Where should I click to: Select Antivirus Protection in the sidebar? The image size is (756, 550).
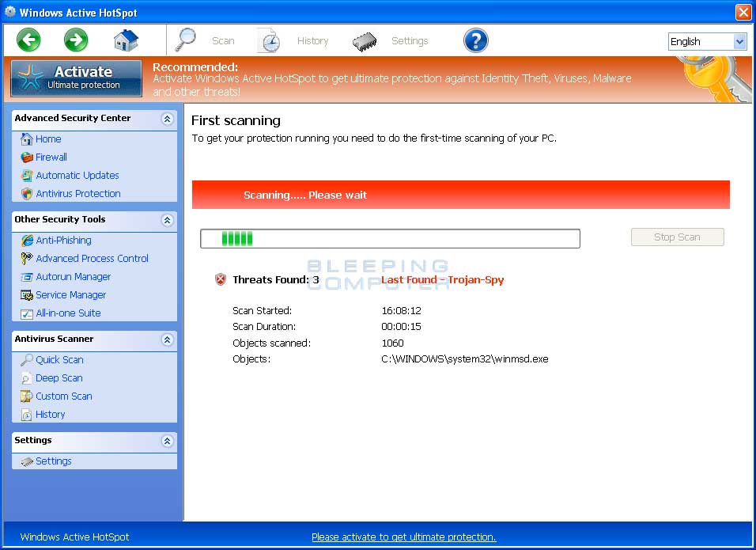pyautogui.click(x=77, y=193)
